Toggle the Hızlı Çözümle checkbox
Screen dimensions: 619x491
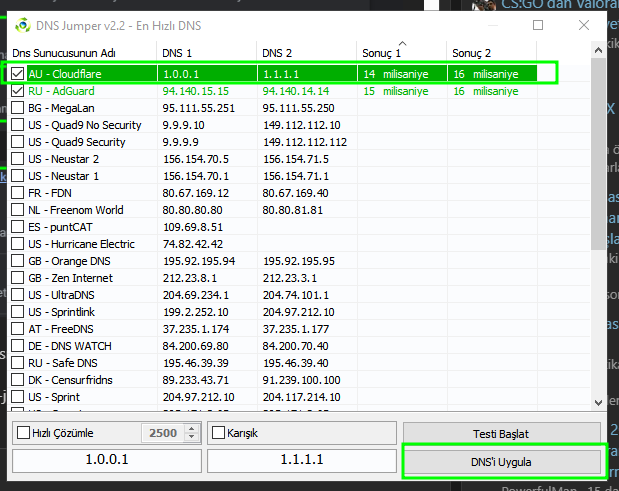[24, 433]
